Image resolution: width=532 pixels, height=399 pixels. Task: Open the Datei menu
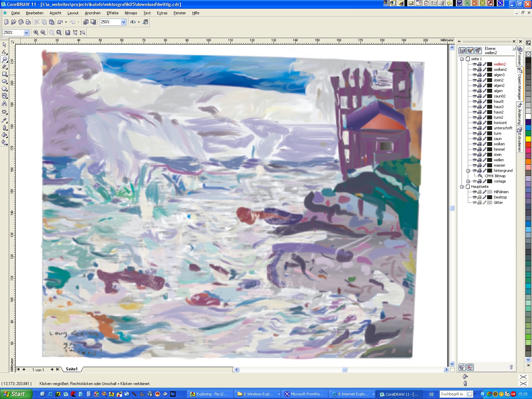coord(16,13)
